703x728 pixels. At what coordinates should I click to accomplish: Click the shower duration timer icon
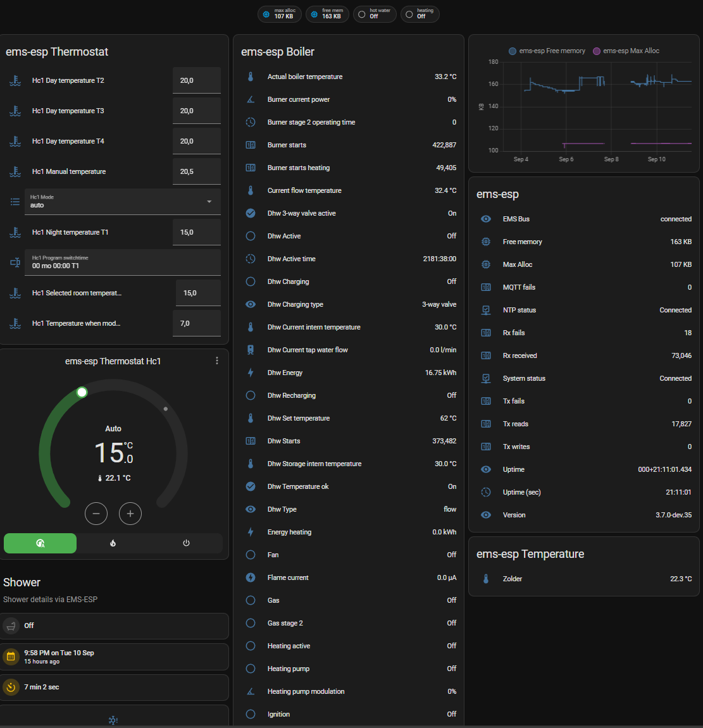[11, 687]
